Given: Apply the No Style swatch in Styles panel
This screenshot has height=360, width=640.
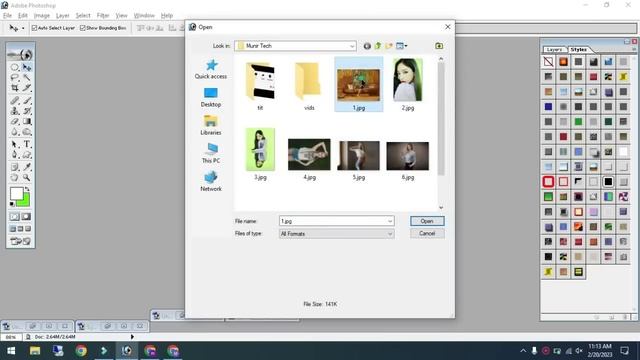Looking at the screenshot, I should (548, 62).
